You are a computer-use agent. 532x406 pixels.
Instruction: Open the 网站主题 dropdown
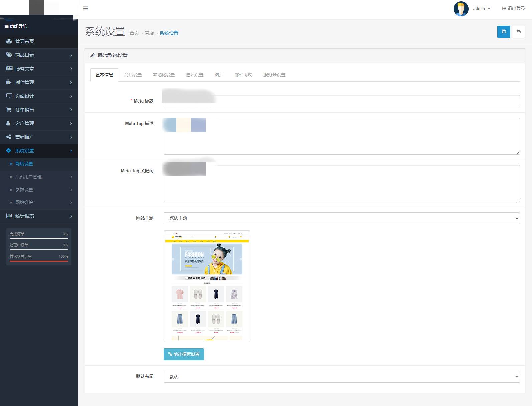[341, 218]
